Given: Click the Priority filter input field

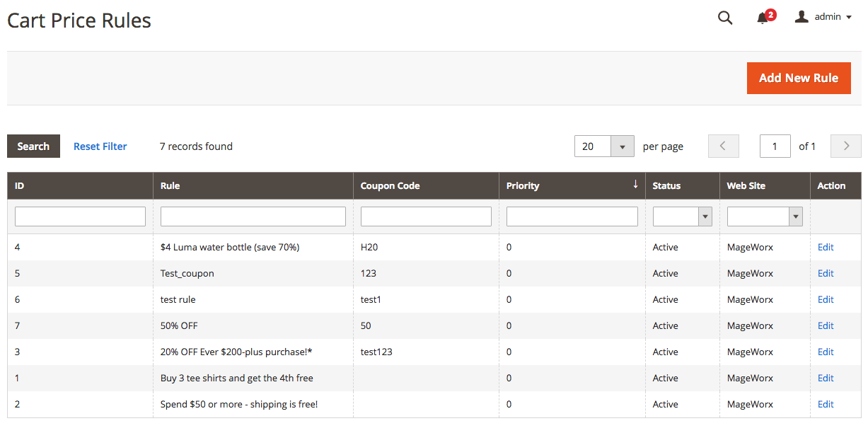Looking at the screenshot, I should point(572,216).
